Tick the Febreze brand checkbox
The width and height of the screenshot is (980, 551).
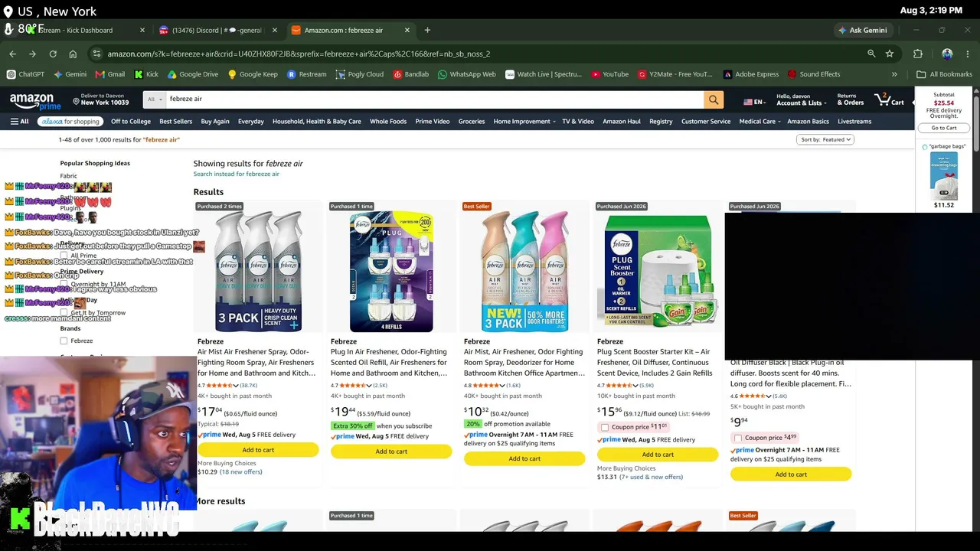(64, 341)
